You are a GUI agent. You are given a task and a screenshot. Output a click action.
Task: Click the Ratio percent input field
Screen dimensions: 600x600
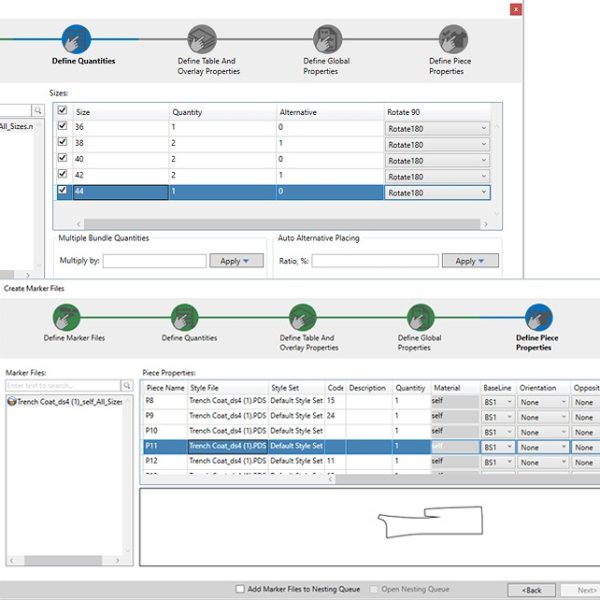375,261
